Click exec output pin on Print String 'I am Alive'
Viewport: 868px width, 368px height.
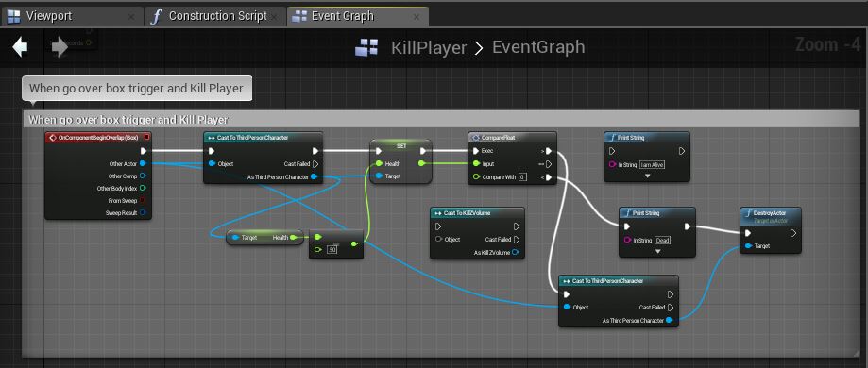682,151
